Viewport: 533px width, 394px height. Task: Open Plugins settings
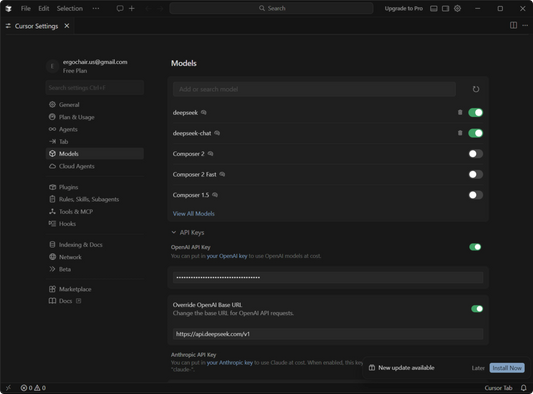[94, 187]
